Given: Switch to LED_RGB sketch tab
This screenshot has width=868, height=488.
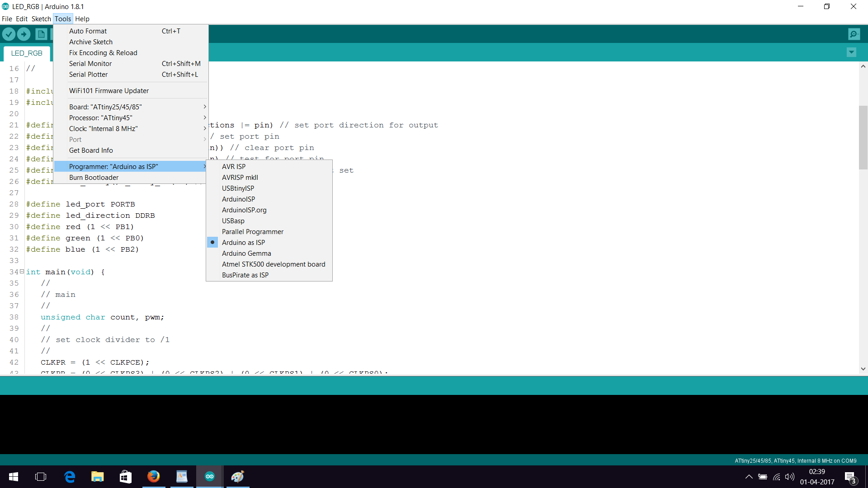Looking at the screenshot, I should [x=27, y=53].
